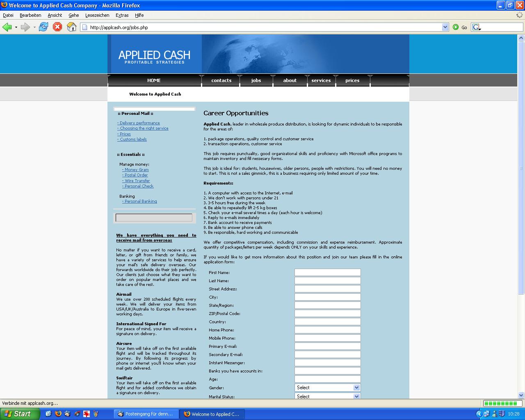
Task: Click the vertical scrollbar thumb
Action: tap(521, 168)
